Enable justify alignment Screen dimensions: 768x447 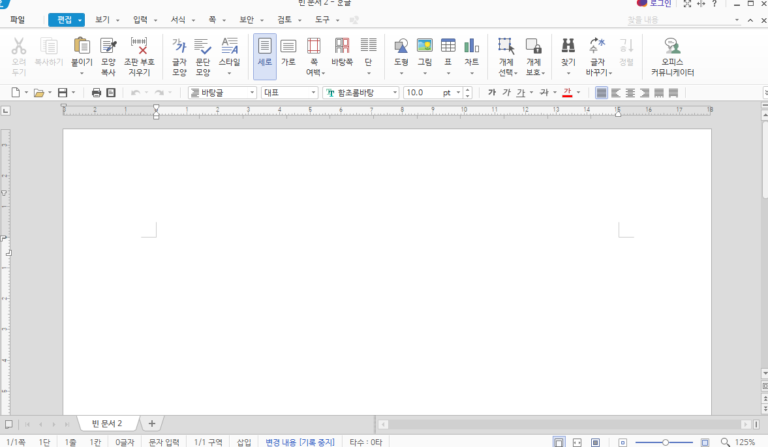click(x=601, y=93)
